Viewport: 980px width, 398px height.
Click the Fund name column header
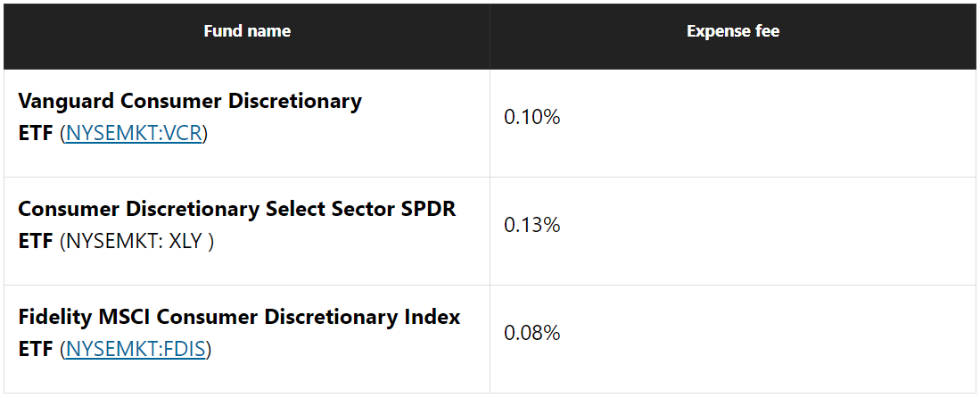(x=247, y=31)
